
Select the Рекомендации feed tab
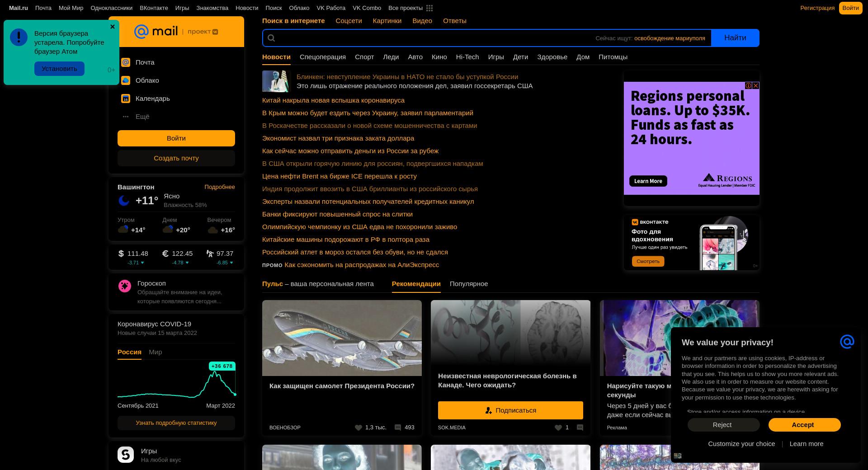point(416,284)
